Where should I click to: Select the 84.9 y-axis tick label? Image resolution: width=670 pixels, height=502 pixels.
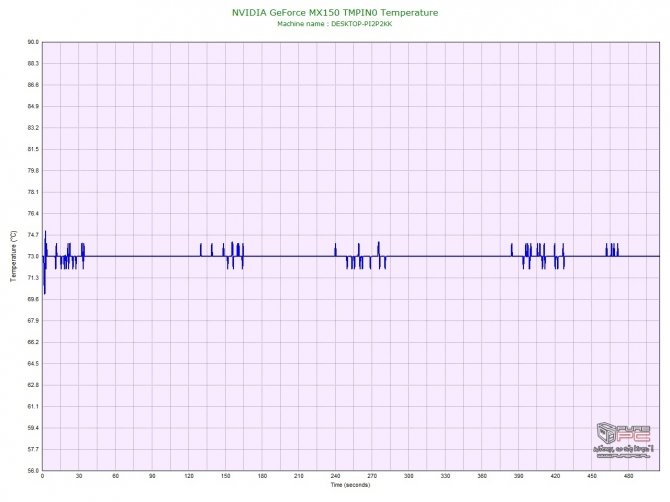(33, 106)
